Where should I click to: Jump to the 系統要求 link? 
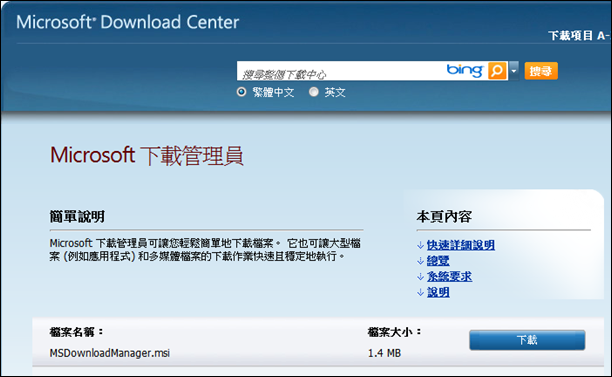449,276
